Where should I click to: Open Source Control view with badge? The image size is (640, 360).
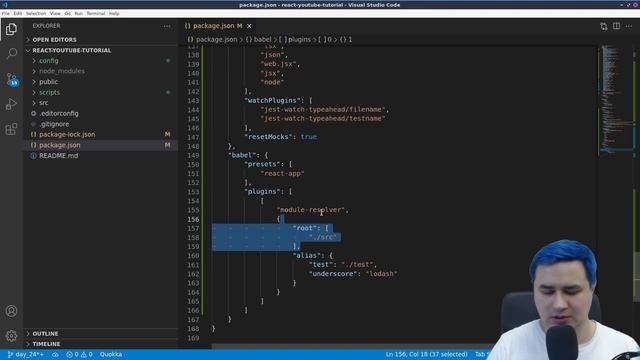[x=11, y=79]
